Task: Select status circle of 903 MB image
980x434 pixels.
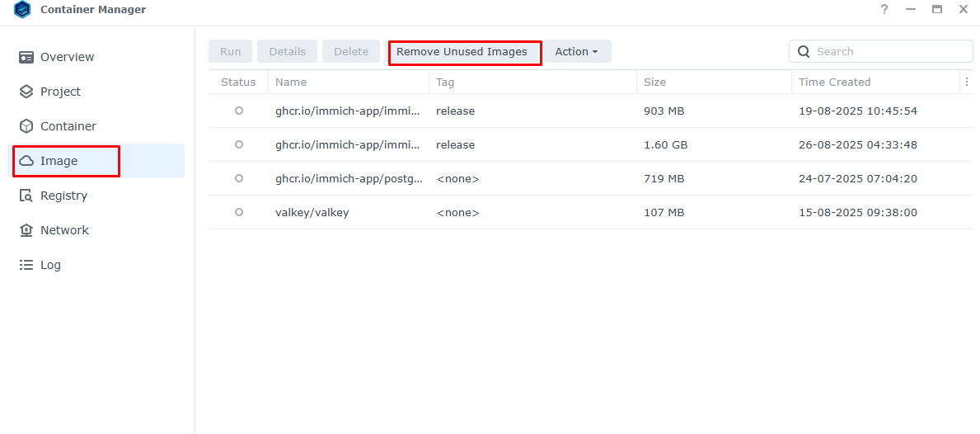Action: coord(239,111)
